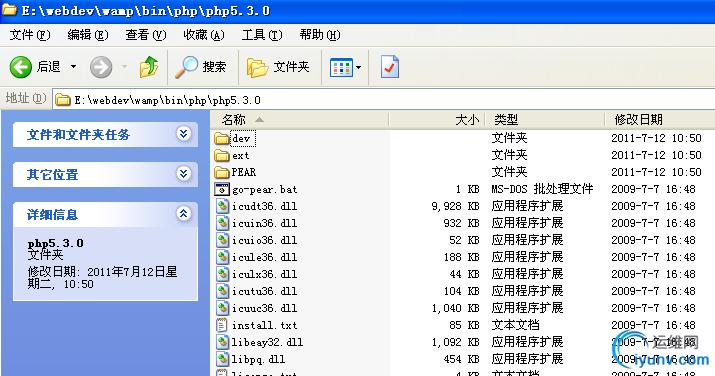
Task: Click the 其它位置 panel header
Action: [x=105, y=174]
